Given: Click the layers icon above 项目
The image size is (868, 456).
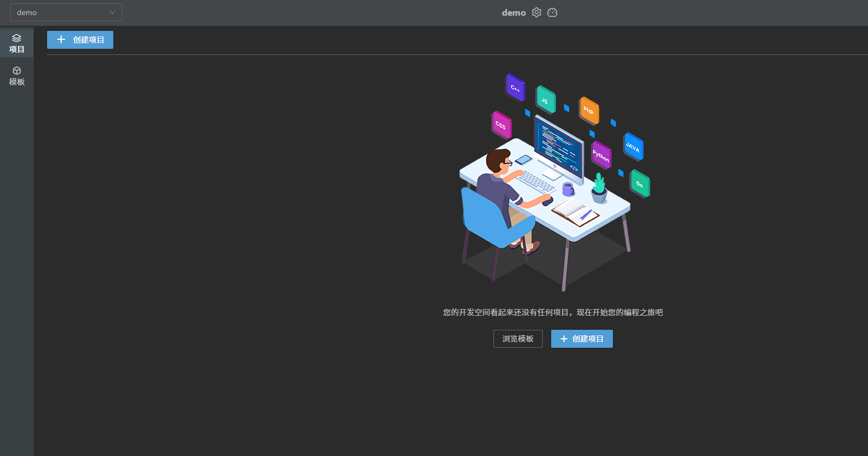Looking at the screenshot, I should [x=17, y=38].
